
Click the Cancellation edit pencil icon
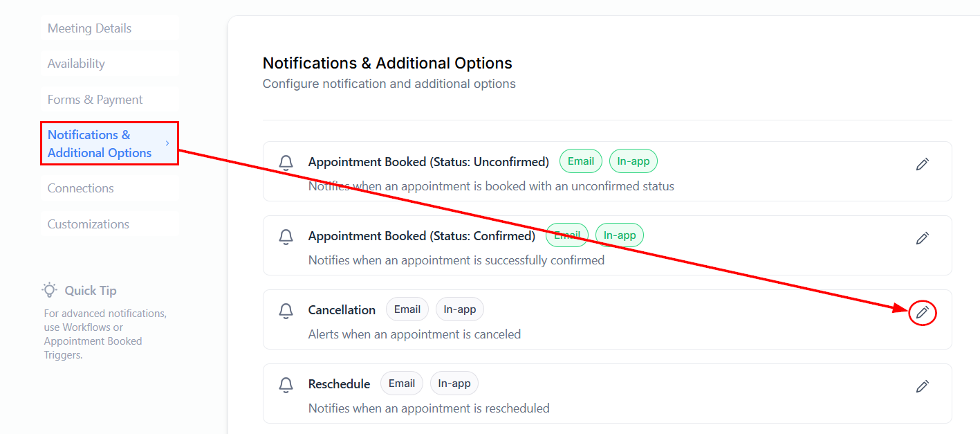pos(922,313)
